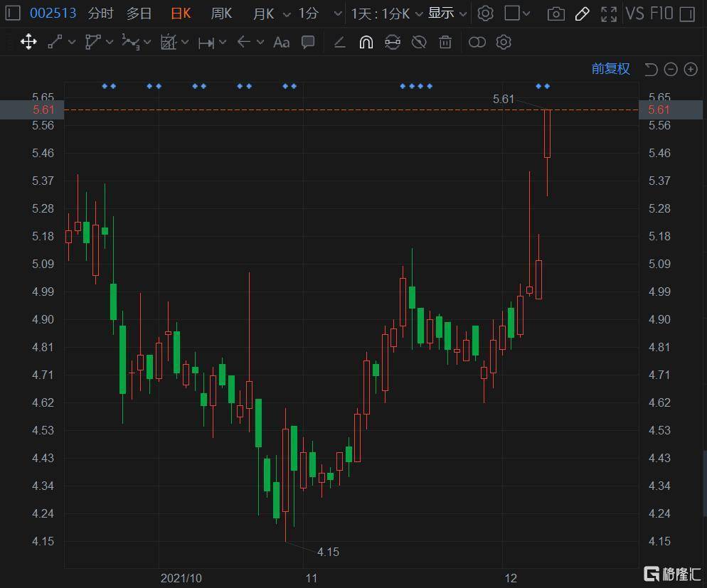This screenshot has width=707, height=588.
Task: Open chart settings gear in top bar
Action: (485, 14)
